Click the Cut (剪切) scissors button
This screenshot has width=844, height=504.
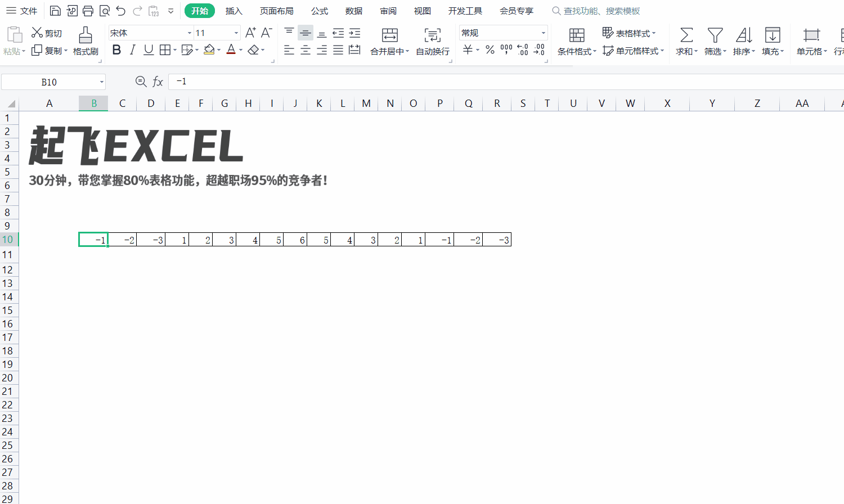[47, 33]
